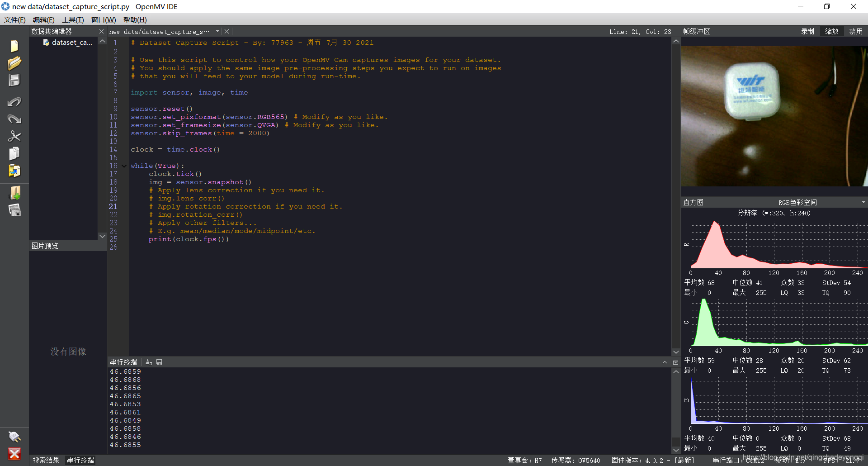Open the document selector dropdown

pos(217,31)
